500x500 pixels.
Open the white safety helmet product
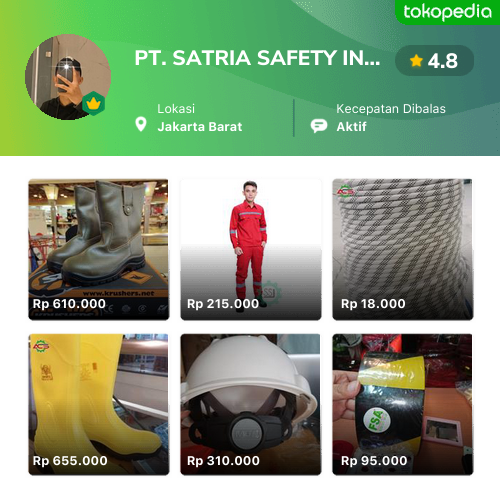(x=251, y=404)
